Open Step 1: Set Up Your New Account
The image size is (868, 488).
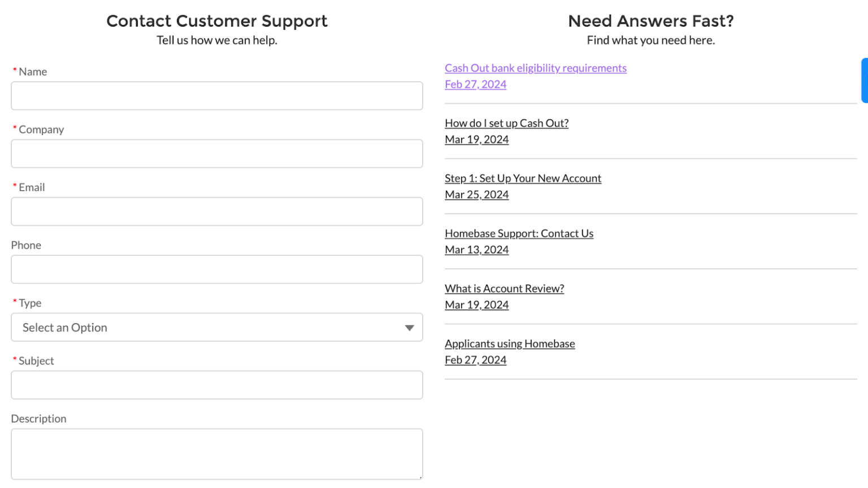coord(523,178)
